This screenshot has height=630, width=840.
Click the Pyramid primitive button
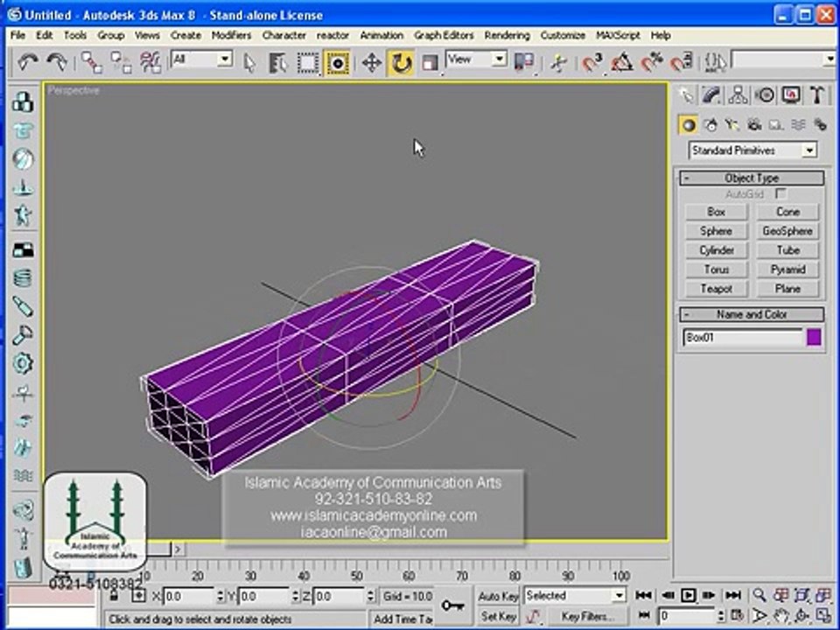click(x=787, y=269)
